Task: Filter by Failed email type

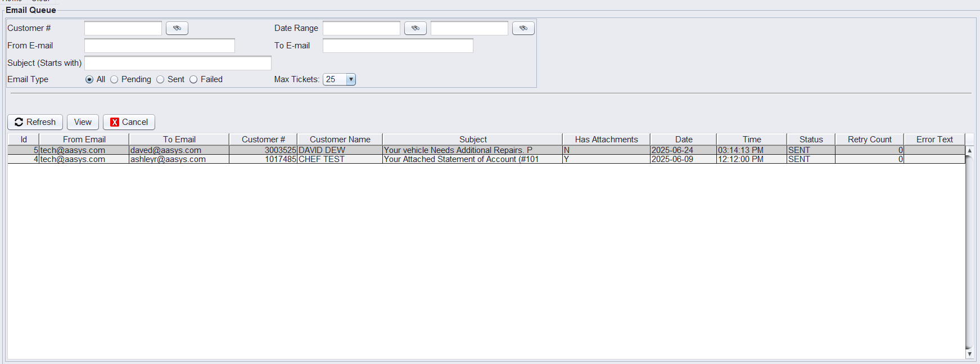Action: [x=194, y=79]
